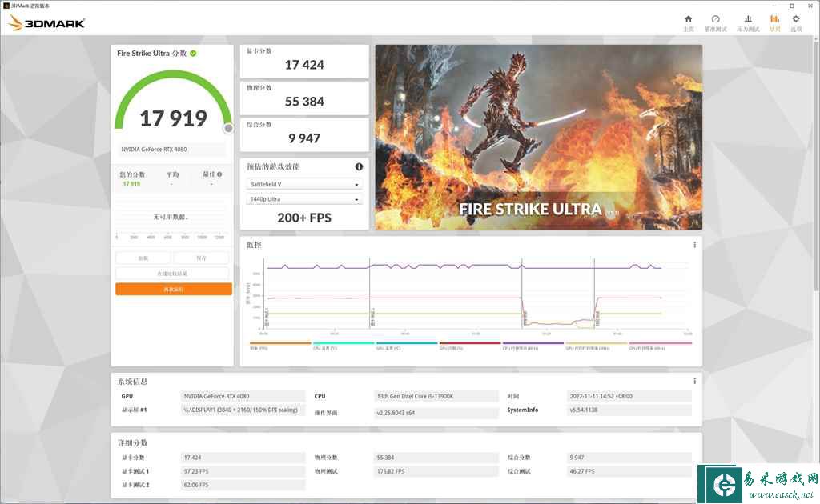The image size is (820, 504).
Task: Click the SystemInfo version v5.54.1138
Action: click(x=629, y=410)
